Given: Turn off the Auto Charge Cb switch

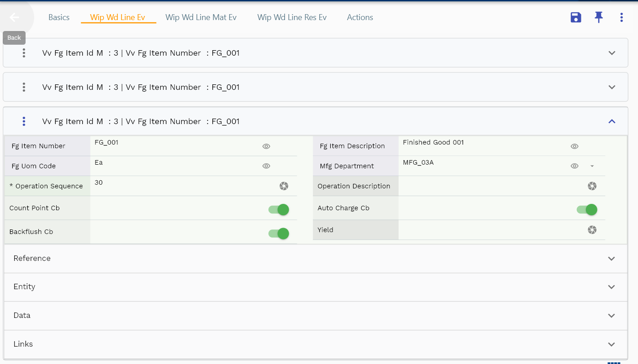Looking at the screenshot, I should [x=586, y=209].
